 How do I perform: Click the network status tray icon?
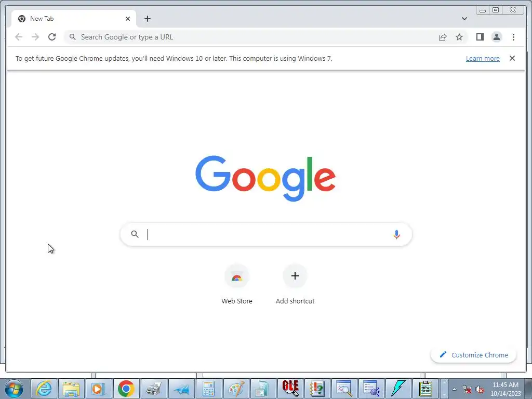coord(467,390)
